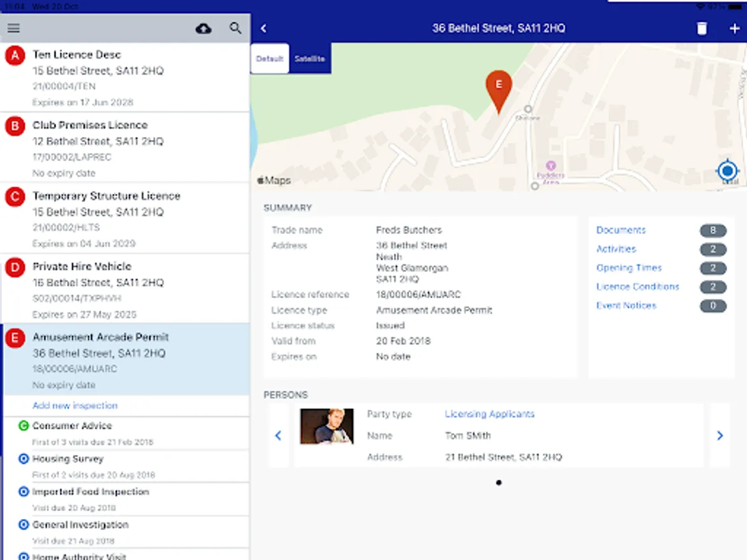Image resolution: width=747 pixels, height=560 pixels.
Task: Tap the green Consumer Advice status icon
Action: [x=24, y=426]
